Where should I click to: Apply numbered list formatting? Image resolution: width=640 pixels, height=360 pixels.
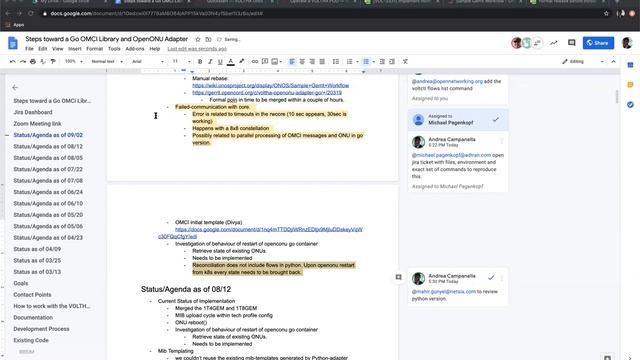(349, 62)
